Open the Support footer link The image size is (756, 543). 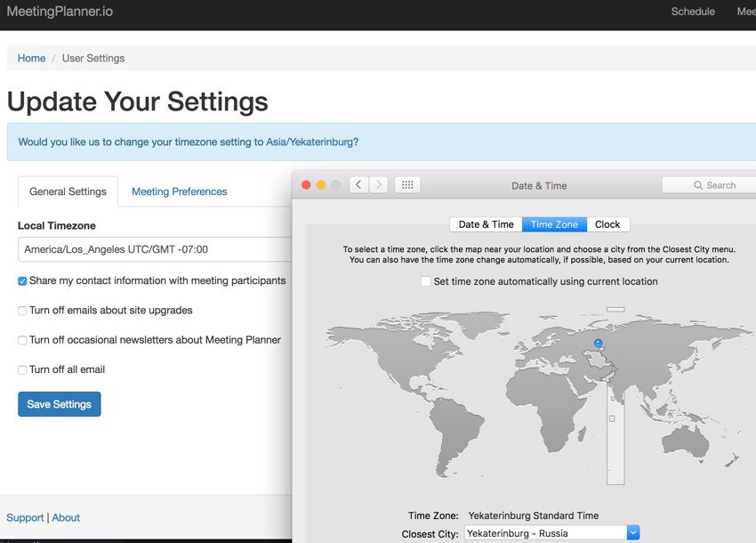pos(25,517)
